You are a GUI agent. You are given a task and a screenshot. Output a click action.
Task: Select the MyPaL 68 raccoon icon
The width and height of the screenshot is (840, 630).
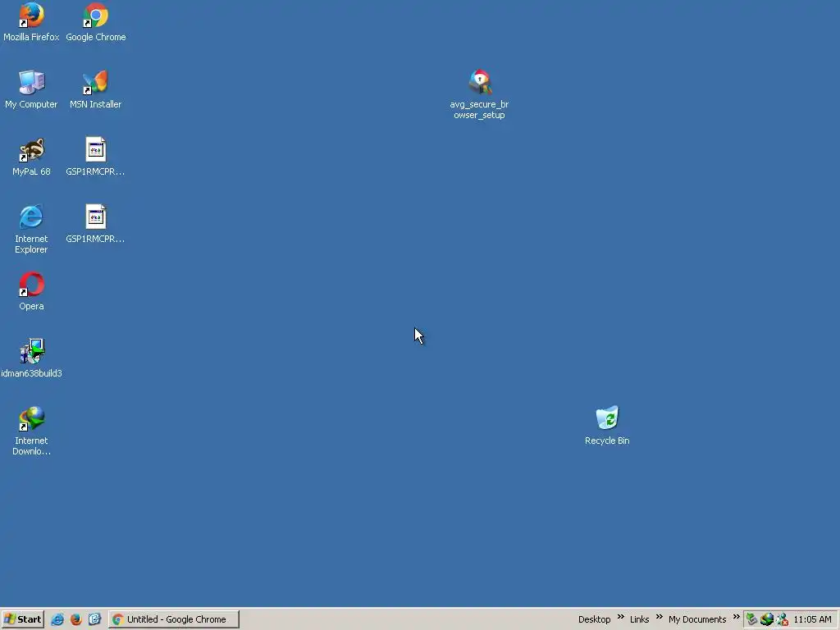[x=31, y=150]
